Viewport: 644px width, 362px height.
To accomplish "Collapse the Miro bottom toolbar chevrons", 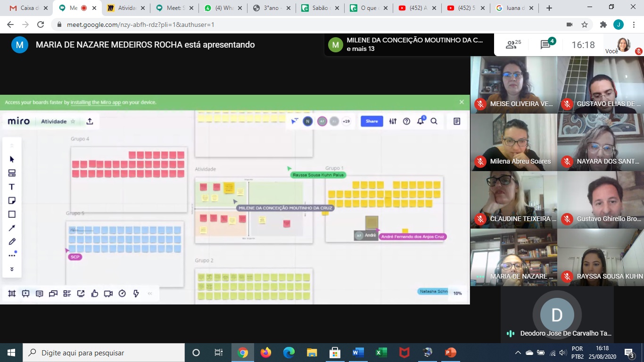I will 150,294.
